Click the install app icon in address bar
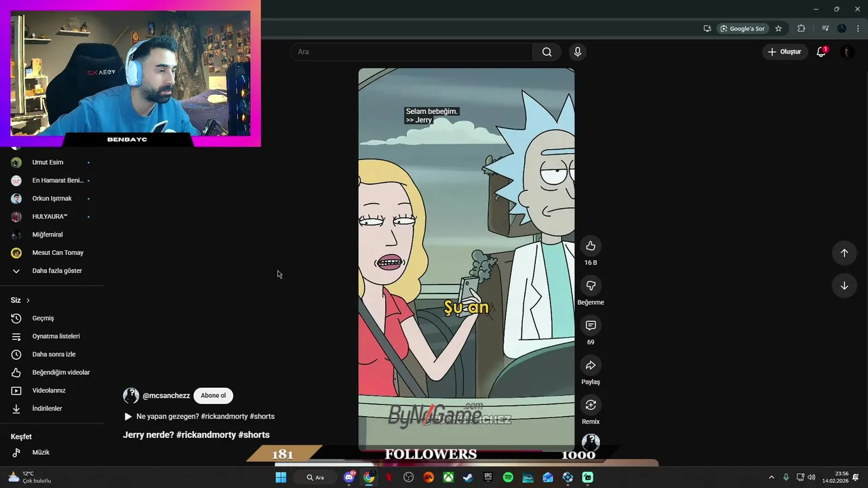The height and width of the screenshot is (488, 868). pos(707,28)
